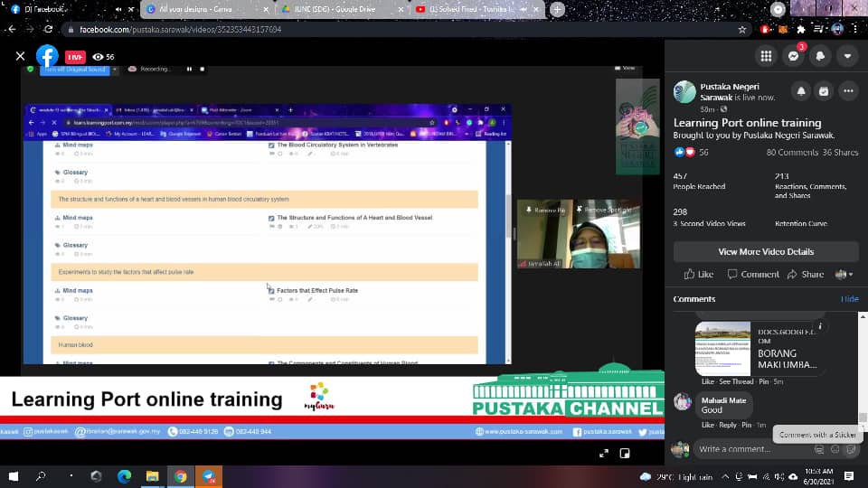Viewport: 868px width, 488px height.
Task: Click the address bar URL
Action: (x=181, y=29)
